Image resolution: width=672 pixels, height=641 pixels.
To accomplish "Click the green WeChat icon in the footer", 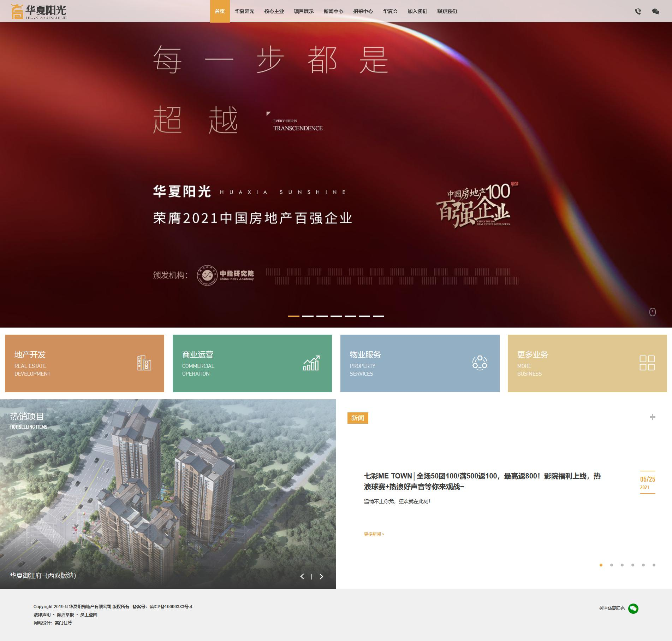I will tap(633, 608).
